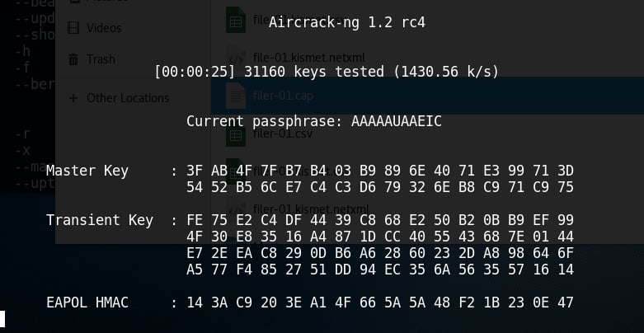The height and width of the screenshot is (333, 644).
Task: Click the file-01.kismet.netxml code icon
Action: [236, 58]
